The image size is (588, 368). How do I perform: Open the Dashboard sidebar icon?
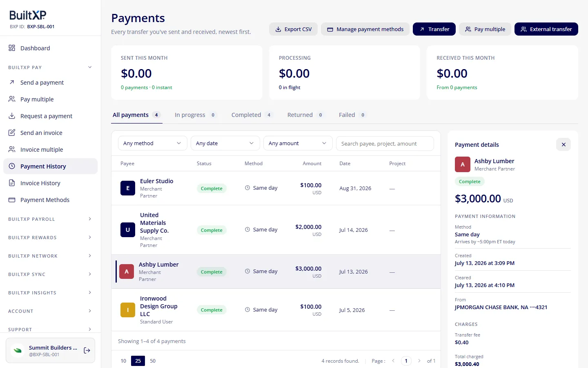[12, 48]
